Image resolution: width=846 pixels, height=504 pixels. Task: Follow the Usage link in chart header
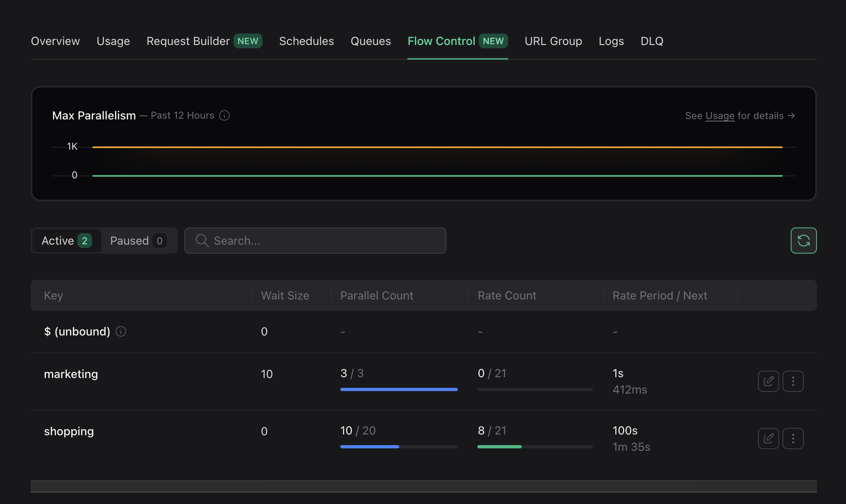720,116
